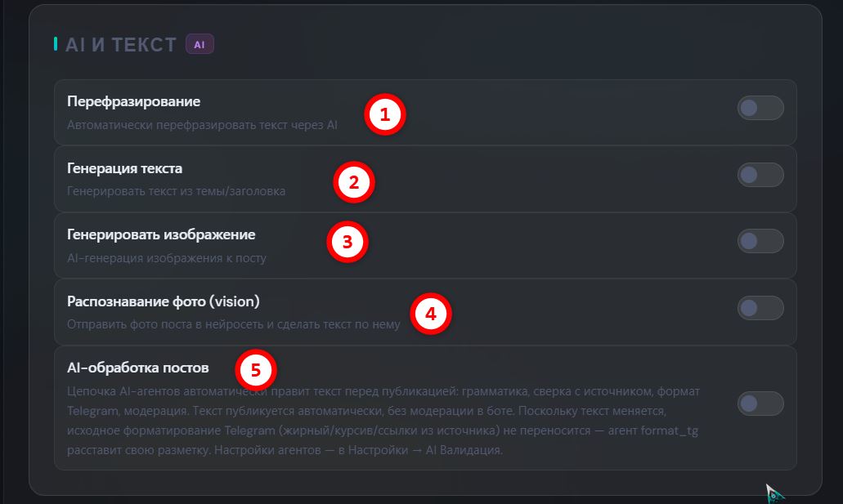Click the teal accent bar beside the heading
The height and width of the screenshot is (504, 843).
pyautogui.click(x=56, y=44)
